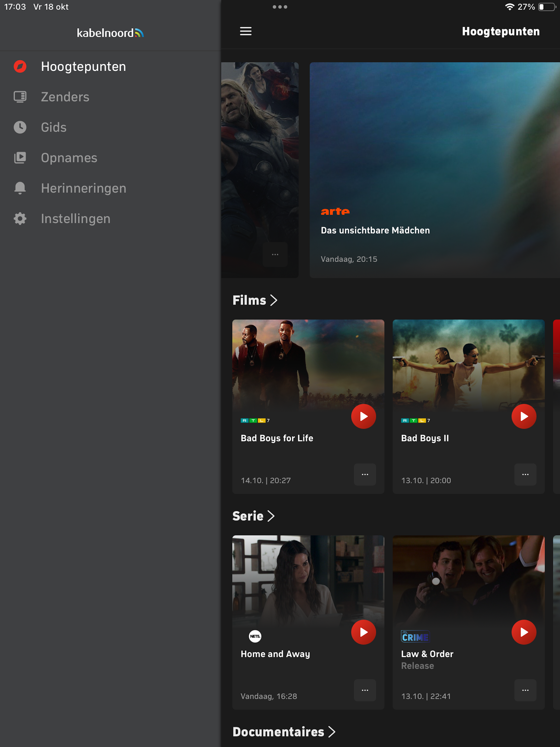Click the Opnames recordings icon
Viewport: 560px width, 747px height.
[20, 158]
